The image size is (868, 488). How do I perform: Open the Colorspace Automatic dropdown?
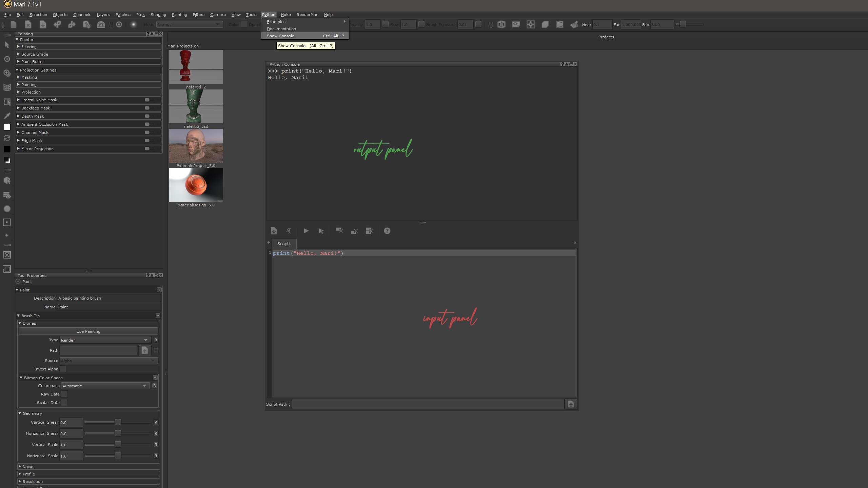pyautogui.click(x=105, y=386)
